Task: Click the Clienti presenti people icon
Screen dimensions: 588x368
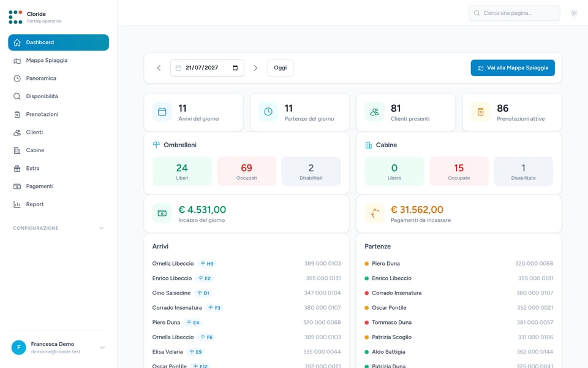Action: point(374,112)
